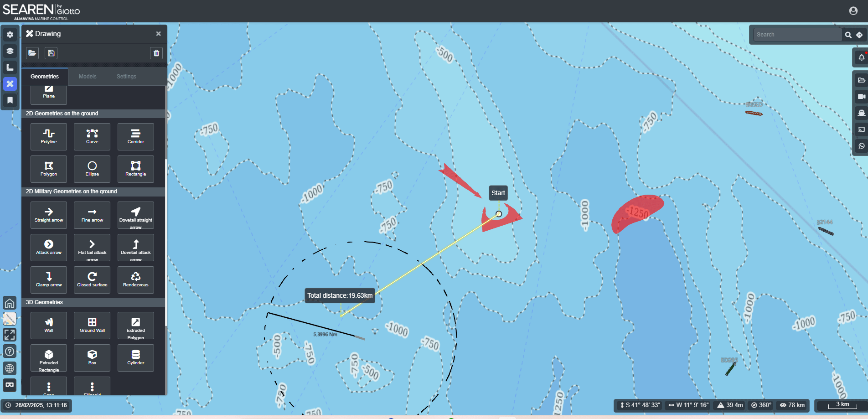This screenshot has height=419, width=868.
Task: Open the user account menu
Action: [x=853, y=11]
